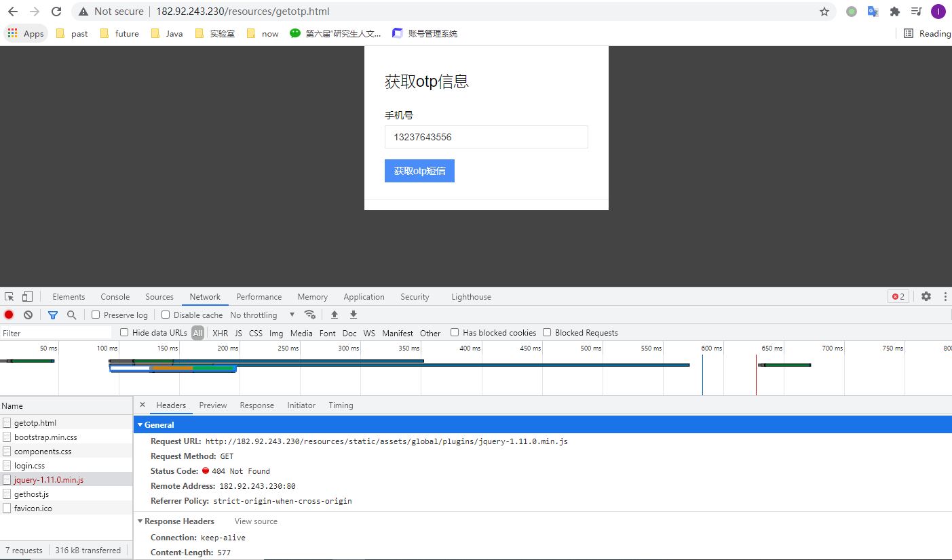Image resolution: width=952 pixels, height=560 pixels.
Task: Open the Extensions puzzle icon
Action: click(895, 12)
